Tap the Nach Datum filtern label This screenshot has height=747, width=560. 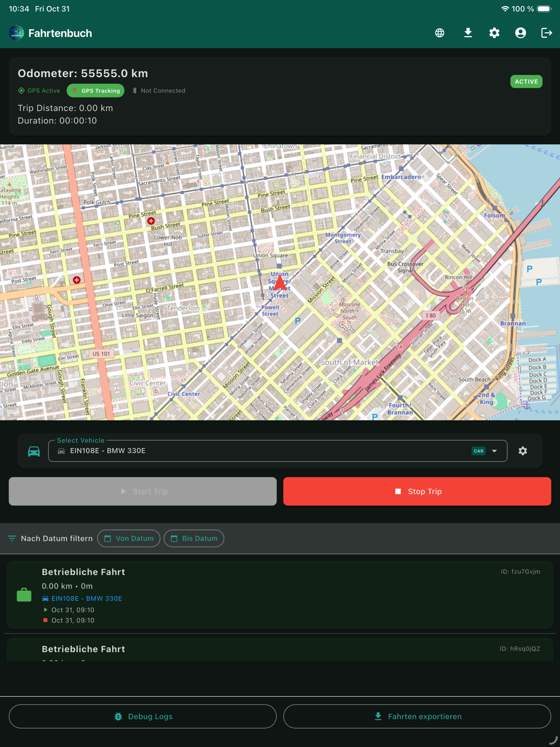point(57,538)
